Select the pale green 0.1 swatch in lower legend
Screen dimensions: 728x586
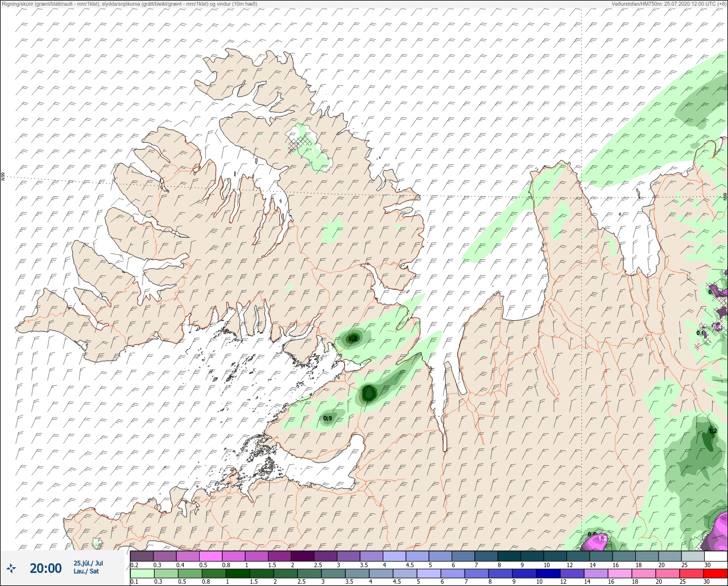click(142, 573)
